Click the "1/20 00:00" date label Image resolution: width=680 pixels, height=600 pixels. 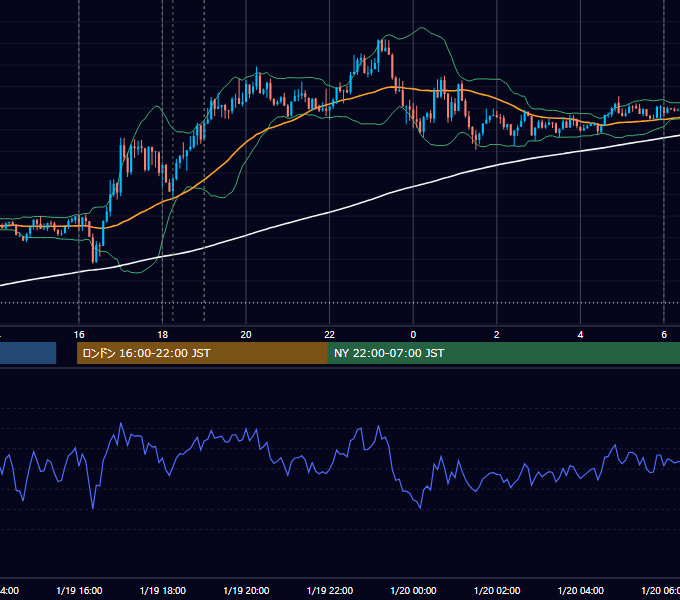click(413, 591)
